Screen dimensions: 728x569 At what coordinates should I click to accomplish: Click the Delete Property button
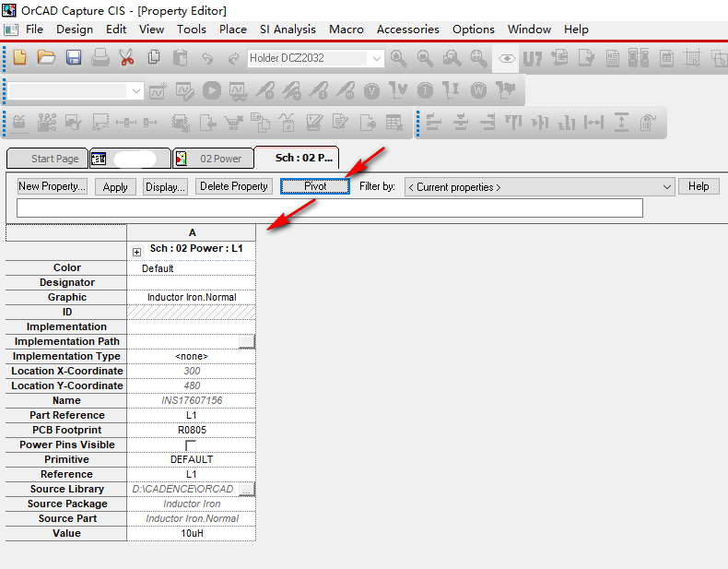tap(233, 186)
